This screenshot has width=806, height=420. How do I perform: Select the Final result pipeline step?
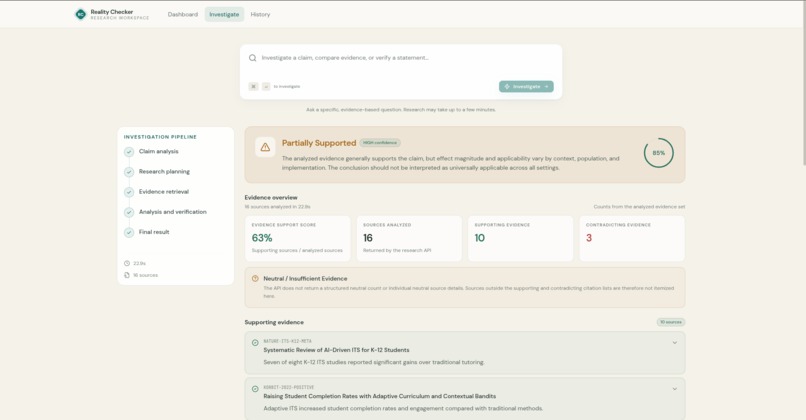(x=154, y=232)
